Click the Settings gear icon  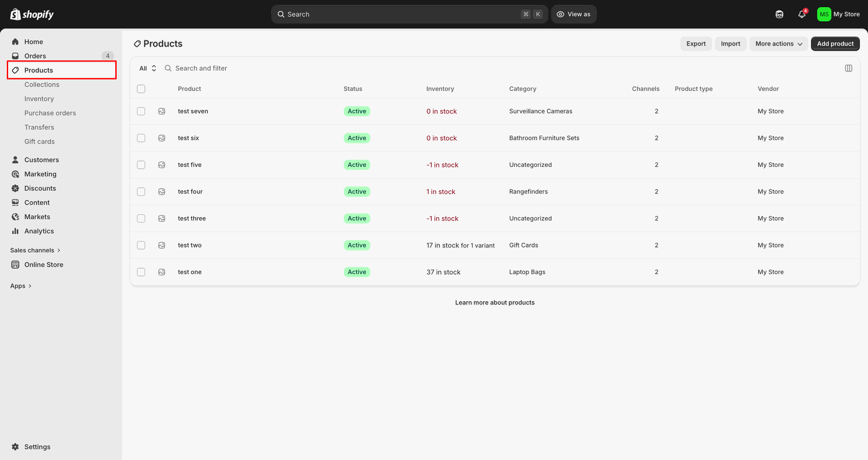[x=15, y=447]
